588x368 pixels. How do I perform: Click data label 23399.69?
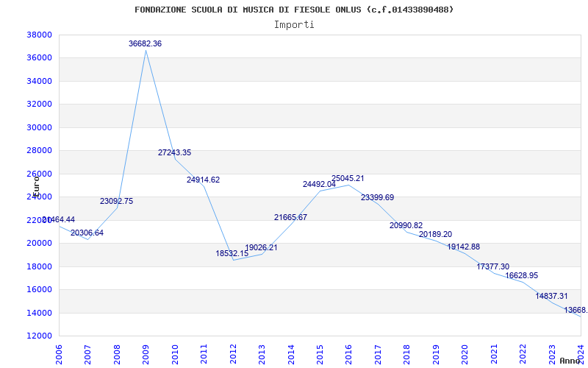(x=377, y=197)
